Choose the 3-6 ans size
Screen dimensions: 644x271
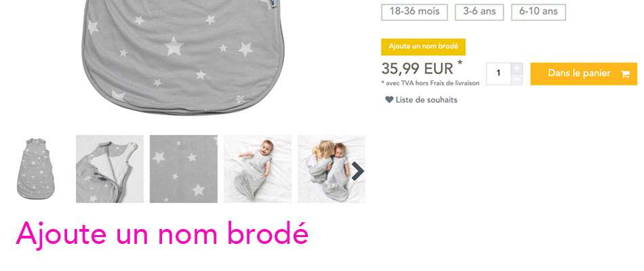click(479, 12)
